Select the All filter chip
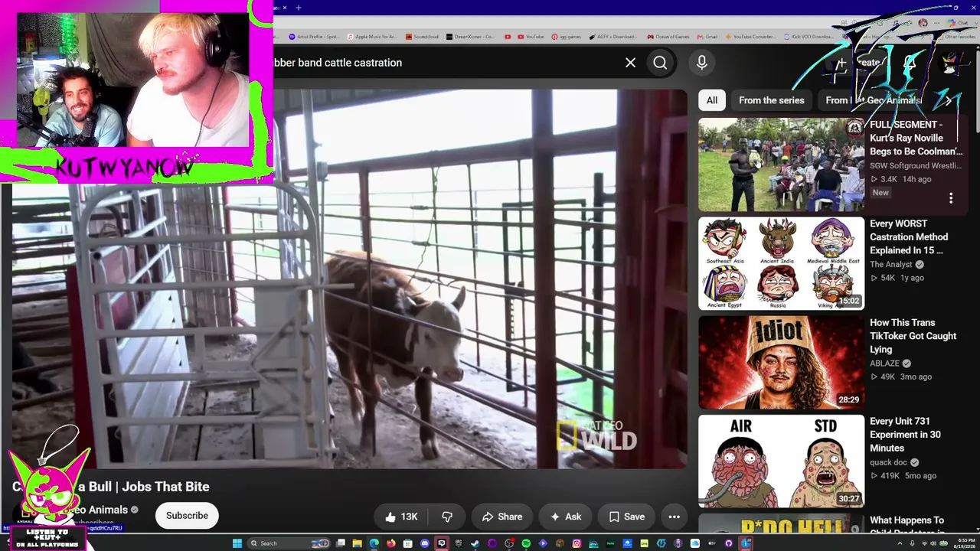The image size is (980, 551). (712, 100)
